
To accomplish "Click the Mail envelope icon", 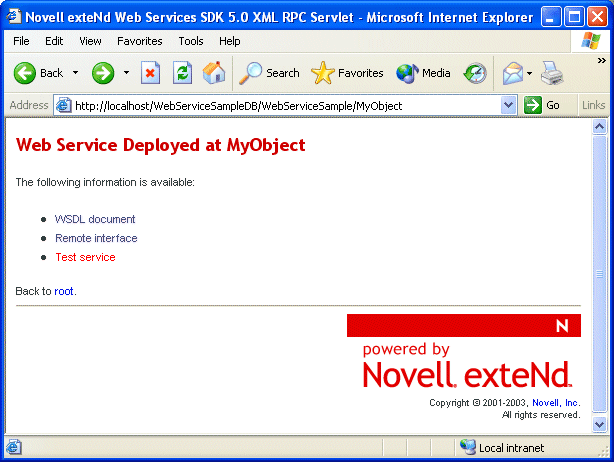I will (513, 73).
